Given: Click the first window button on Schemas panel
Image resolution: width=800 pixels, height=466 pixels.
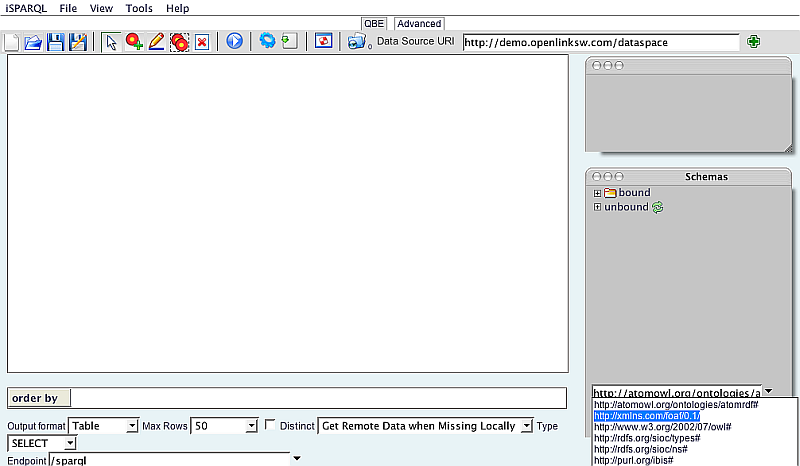Looking at the screenshot, I should coord(596,177).
